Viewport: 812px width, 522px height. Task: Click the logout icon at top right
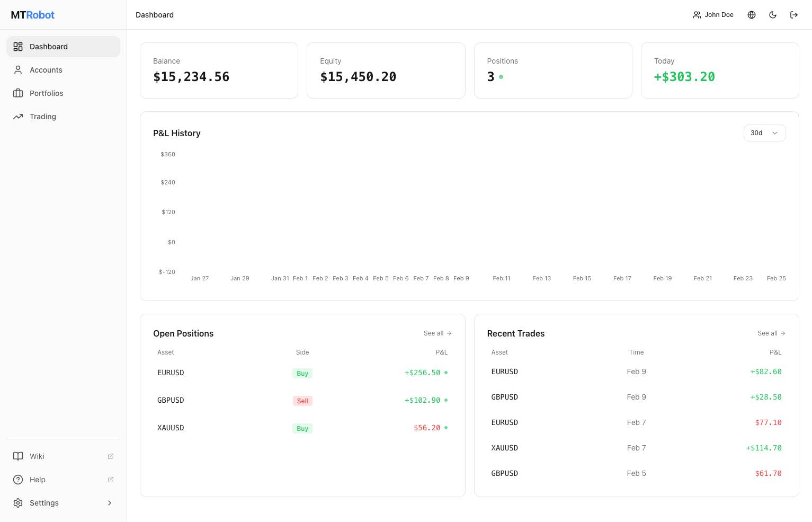pos(794,15)
